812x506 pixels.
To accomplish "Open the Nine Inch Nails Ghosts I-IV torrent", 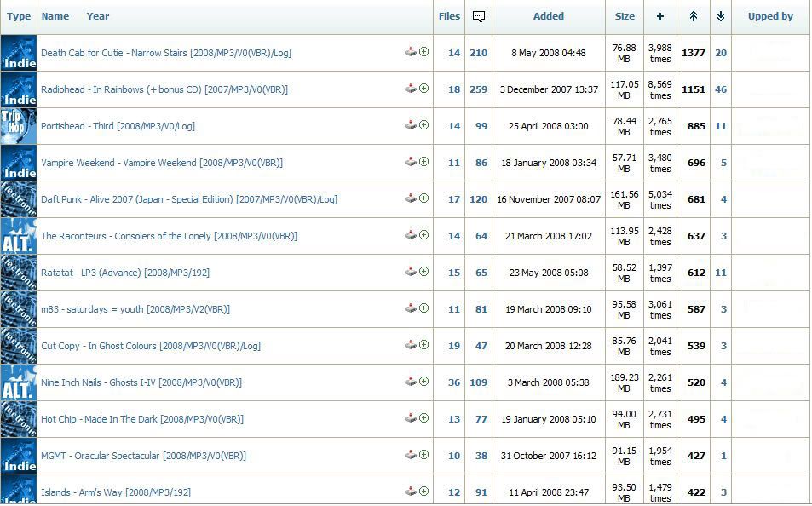I will [x=141, y=382].
